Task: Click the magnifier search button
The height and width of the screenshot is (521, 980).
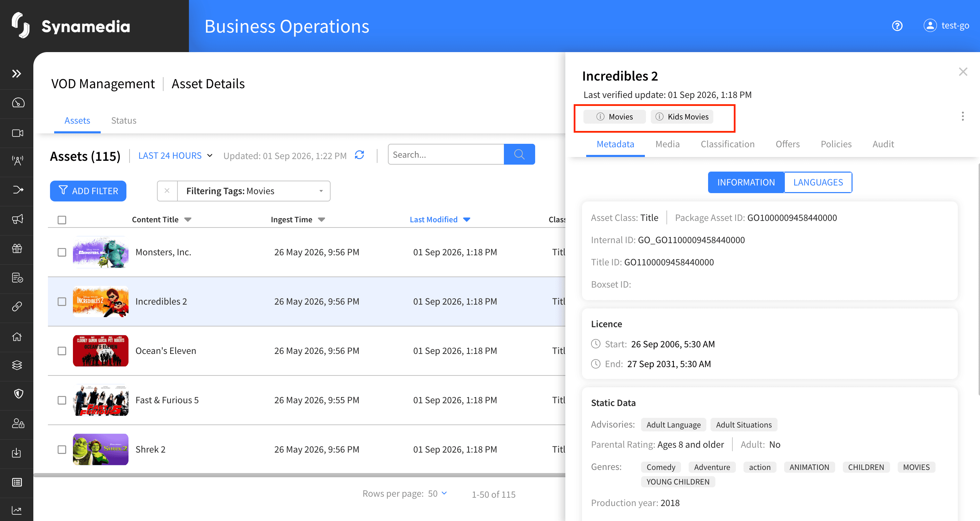Action: click(519, 154)
